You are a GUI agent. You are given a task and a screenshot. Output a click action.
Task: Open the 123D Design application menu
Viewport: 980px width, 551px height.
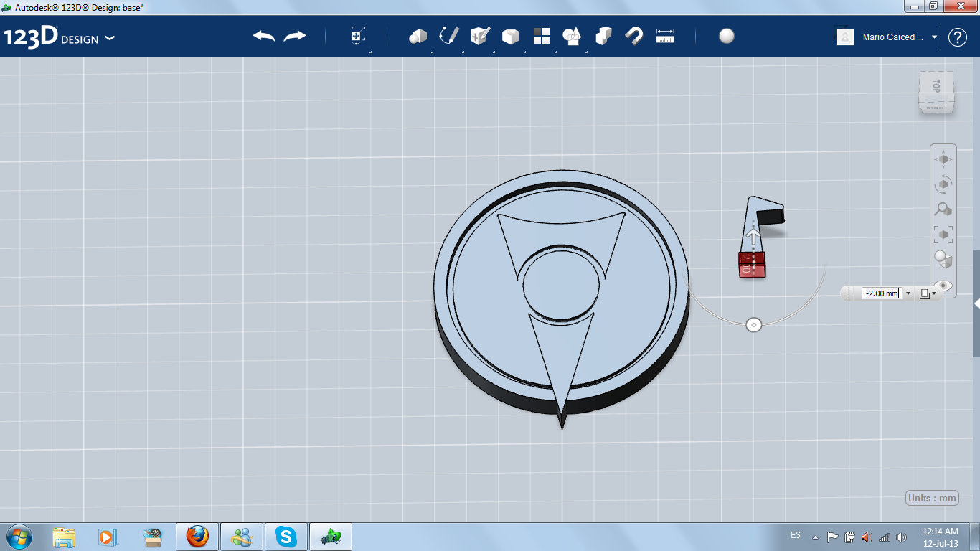coord(60,37)
